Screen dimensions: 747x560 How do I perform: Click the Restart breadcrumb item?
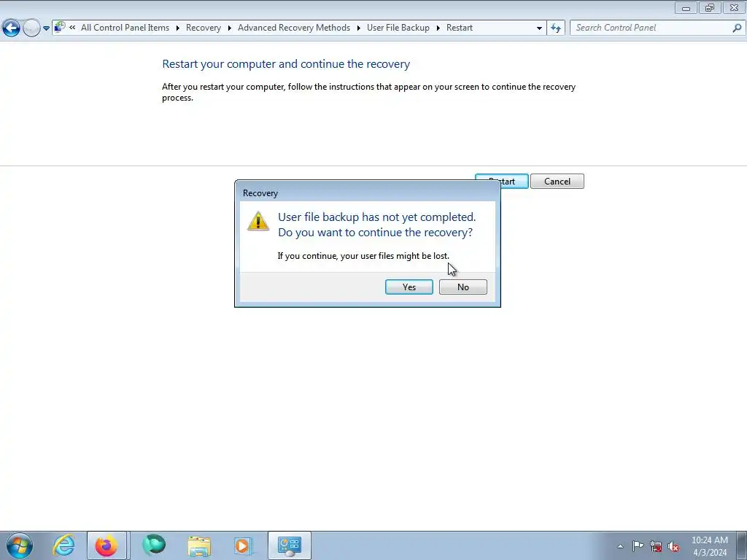[460, 28]
